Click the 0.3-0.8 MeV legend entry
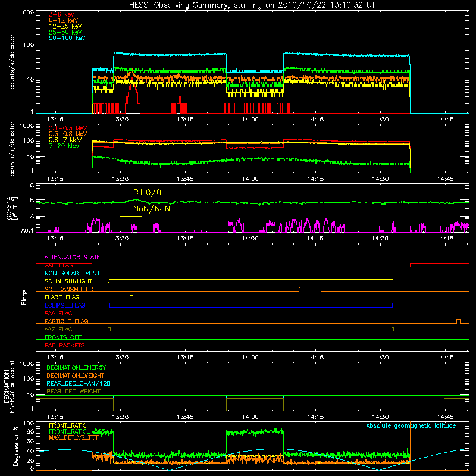 point(68,134)
